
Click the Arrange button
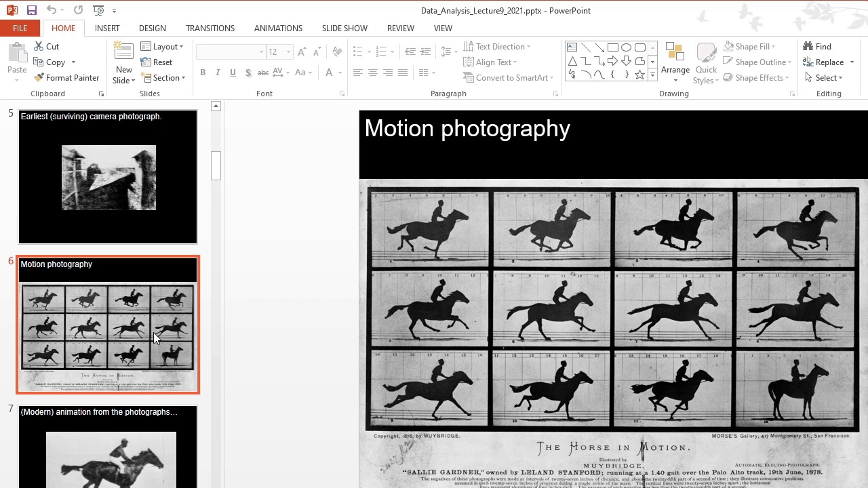pyautogui.click(x=675, y=61)
